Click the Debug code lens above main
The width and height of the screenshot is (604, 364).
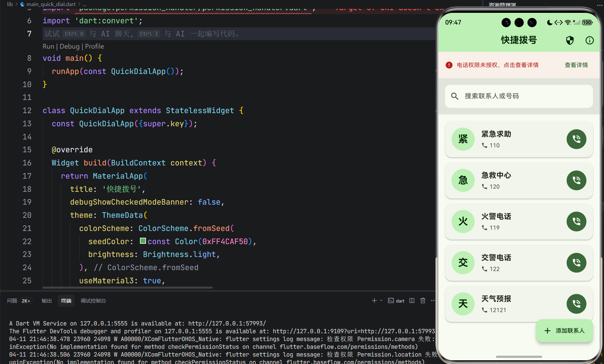click(x=70, y=47)
